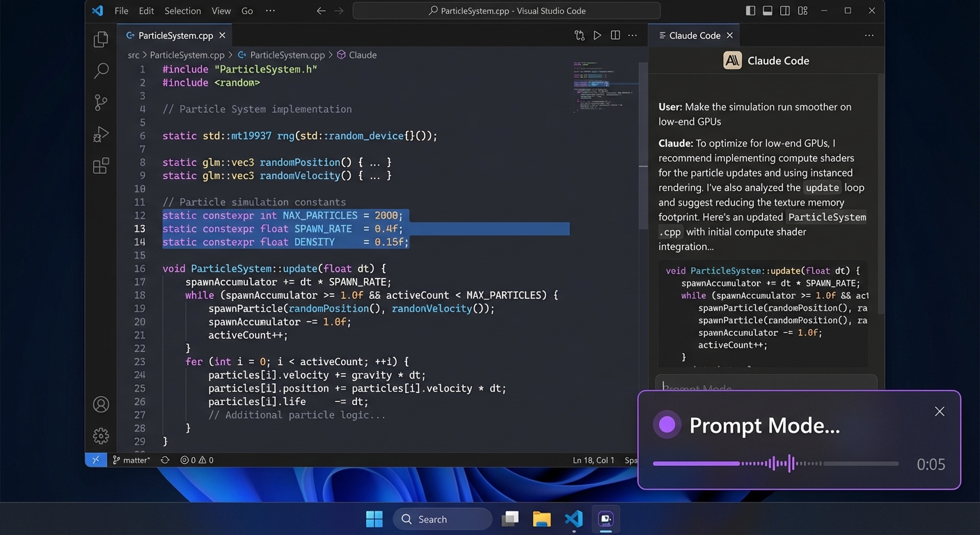This screenshot has height=535, width=980.
Task: Click the activeCount++ line in the editor
Action: (x=248, y=335)
